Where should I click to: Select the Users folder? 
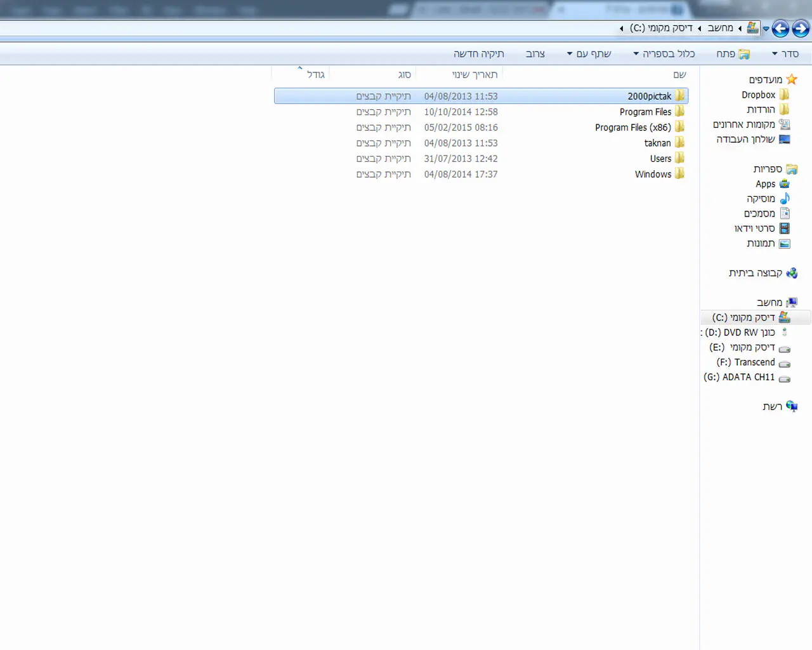(660, 159)
